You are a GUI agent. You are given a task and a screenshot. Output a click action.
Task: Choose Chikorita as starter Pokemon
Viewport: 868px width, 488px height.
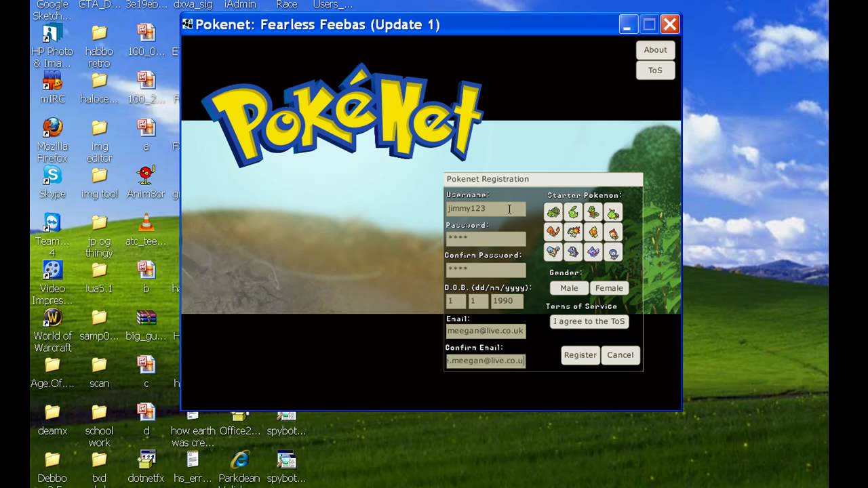[573, 213]
